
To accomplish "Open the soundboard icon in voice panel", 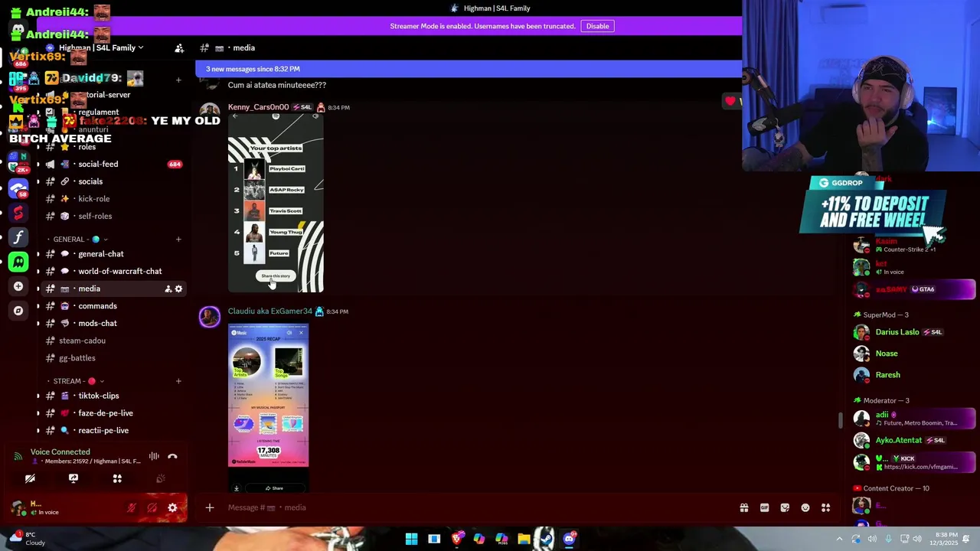I will [x=161, y=478].
